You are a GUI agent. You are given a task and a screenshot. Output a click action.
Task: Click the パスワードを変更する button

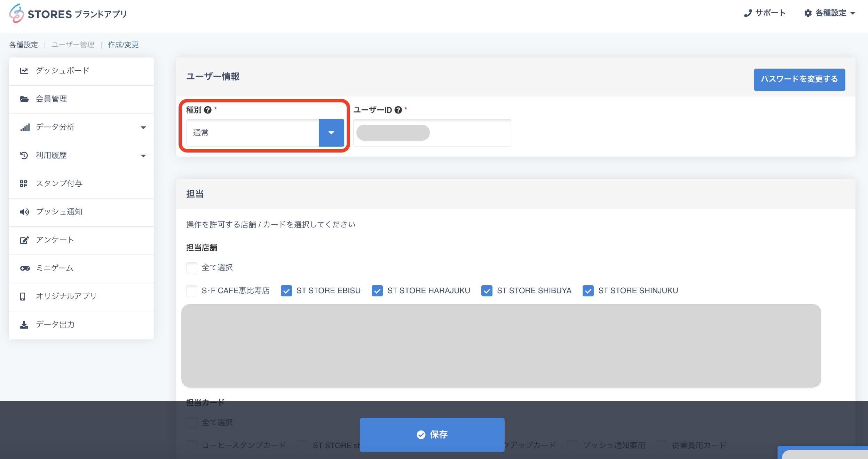[x=799, y=79]
